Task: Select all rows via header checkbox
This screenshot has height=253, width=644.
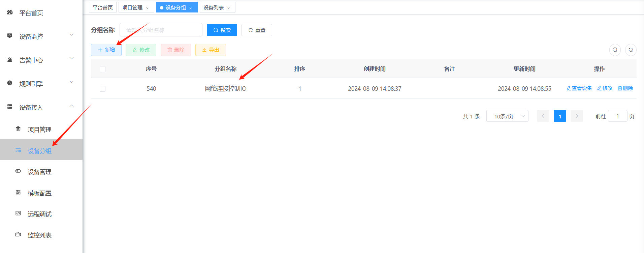Action: click(103, 69)
